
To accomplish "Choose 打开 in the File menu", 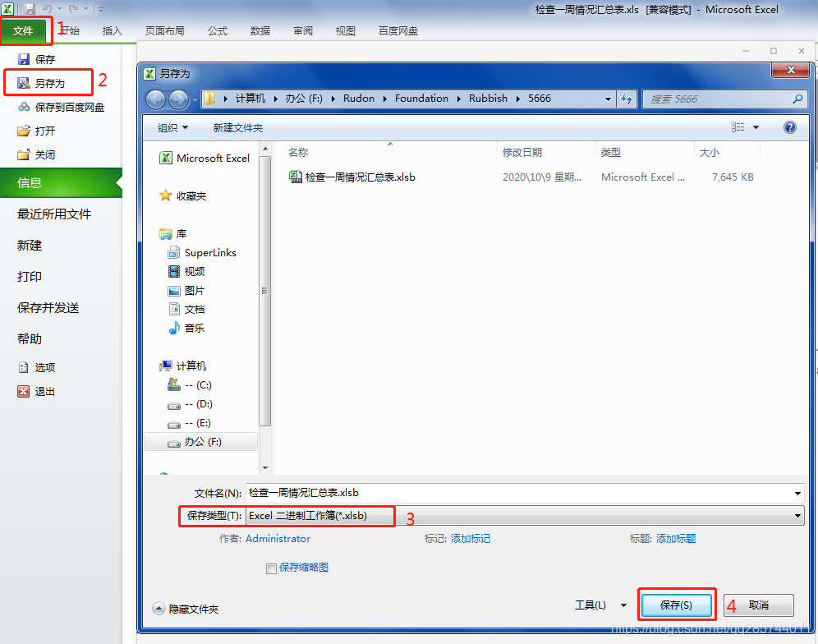I will (x=36, y=131).
